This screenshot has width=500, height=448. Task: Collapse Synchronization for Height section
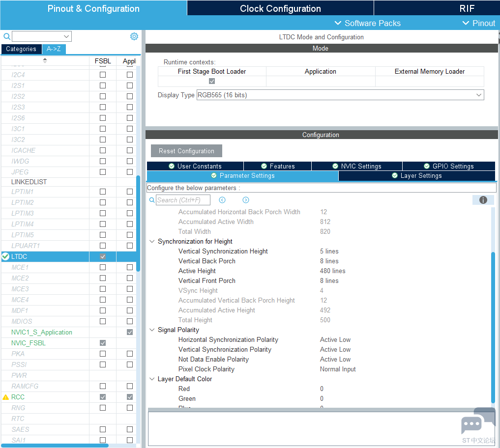[x=152, y=242]
